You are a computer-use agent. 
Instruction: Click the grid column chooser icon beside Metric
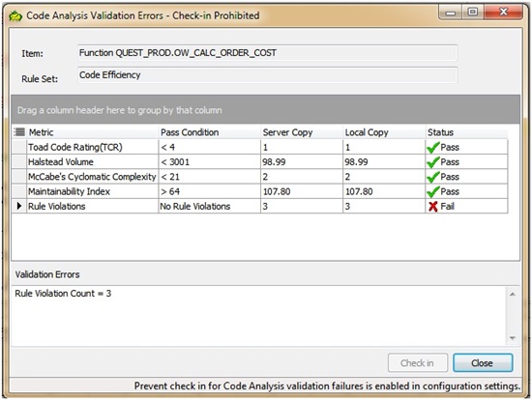tap(19, 131)
